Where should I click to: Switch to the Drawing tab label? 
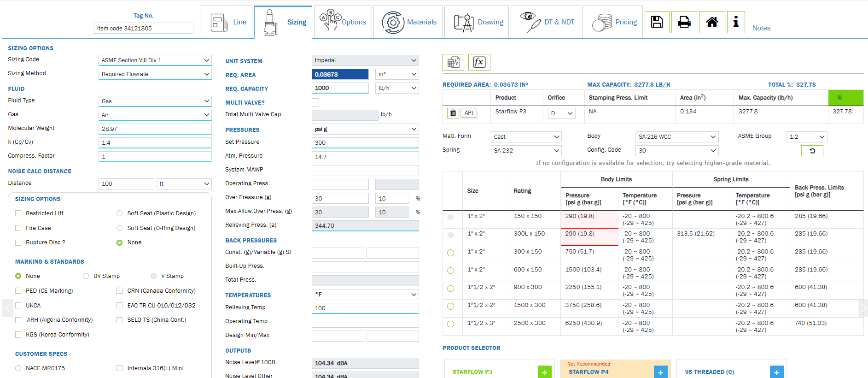coord(490,22)
